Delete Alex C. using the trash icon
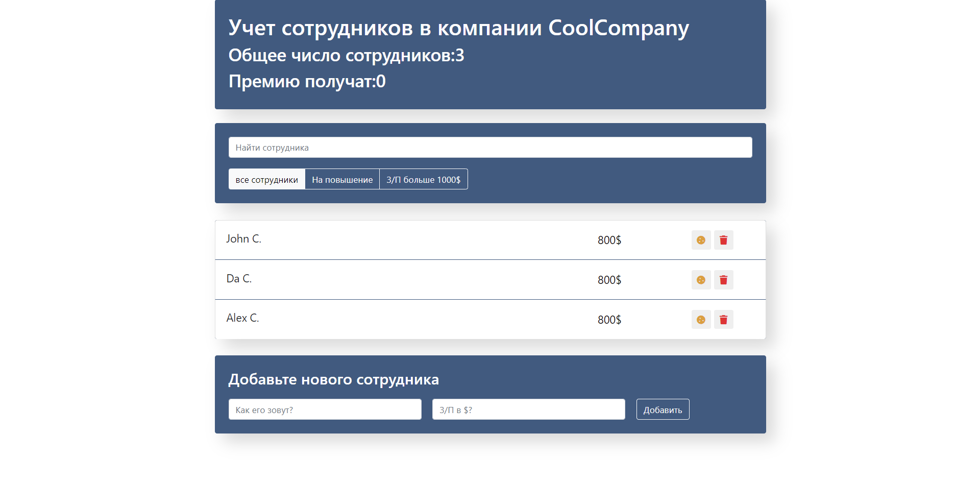The height and width of the screenshot is (482, 980). (x=723, y=320)
